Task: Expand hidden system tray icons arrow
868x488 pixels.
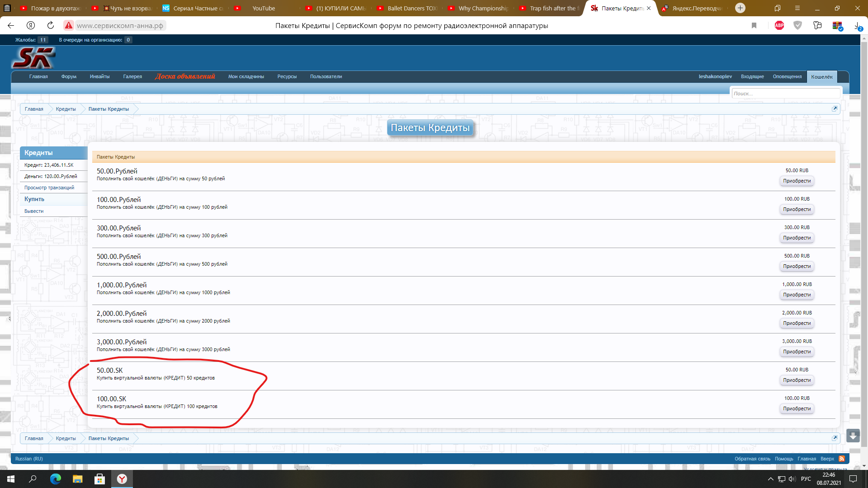Action: coord(770,479)
